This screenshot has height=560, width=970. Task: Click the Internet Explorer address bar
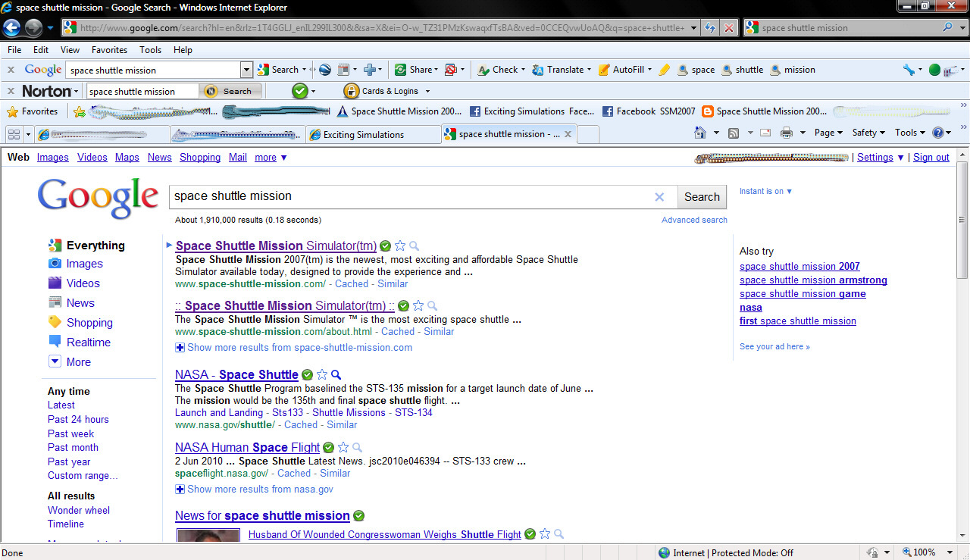tap(380, 28)
